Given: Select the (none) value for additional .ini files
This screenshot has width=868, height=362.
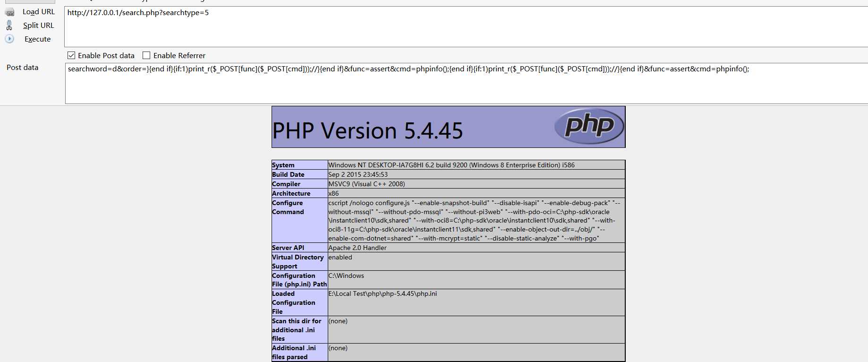Looking at the screenshot, I should (338, 348).
